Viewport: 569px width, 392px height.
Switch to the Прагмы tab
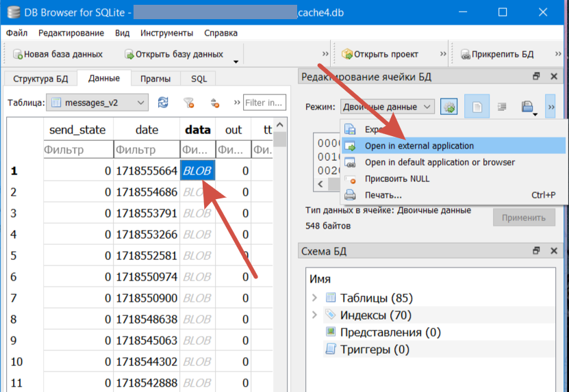click(x=155, y=79)
